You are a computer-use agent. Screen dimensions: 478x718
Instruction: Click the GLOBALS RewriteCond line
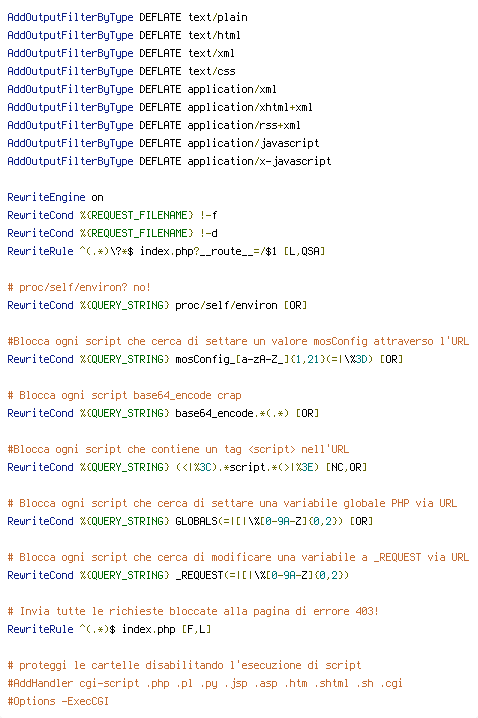190,522
